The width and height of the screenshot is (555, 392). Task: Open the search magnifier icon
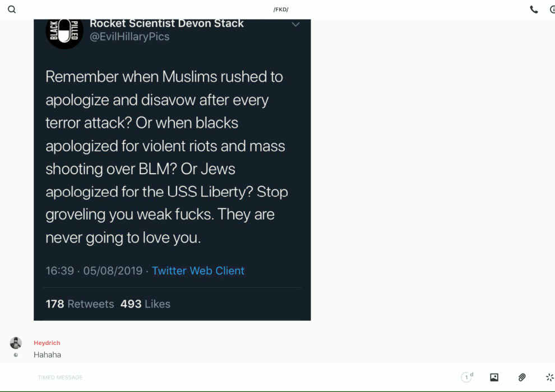pos(12,10)
